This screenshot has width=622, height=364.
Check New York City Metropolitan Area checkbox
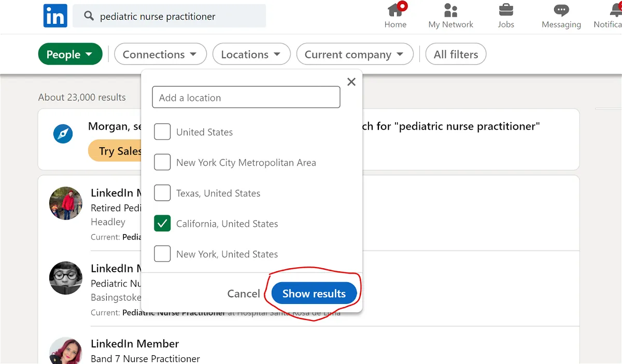coord(162,163)
